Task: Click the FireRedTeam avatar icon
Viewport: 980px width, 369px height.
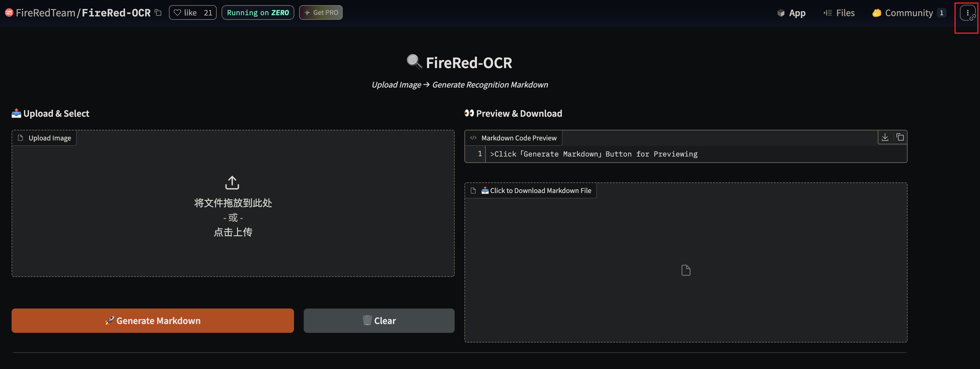Action: (x=9, y=12)
